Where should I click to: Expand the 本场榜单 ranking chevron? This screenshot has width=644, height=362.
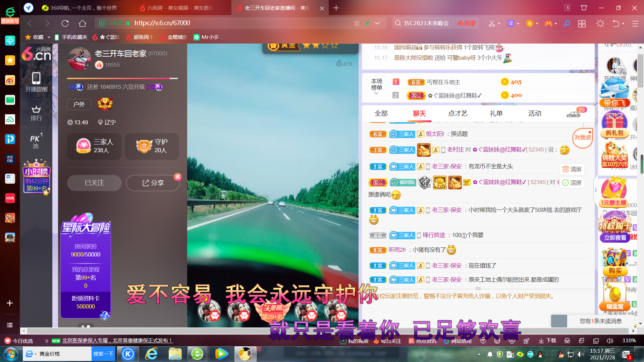[x=376, y=94]
